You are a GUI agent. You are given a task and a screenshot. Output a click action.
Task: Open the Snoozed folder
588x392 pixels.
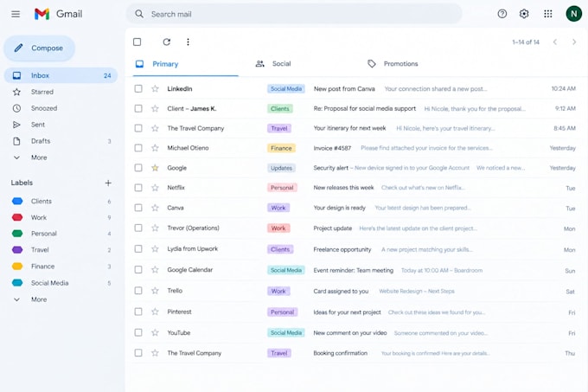coord(61,108)
